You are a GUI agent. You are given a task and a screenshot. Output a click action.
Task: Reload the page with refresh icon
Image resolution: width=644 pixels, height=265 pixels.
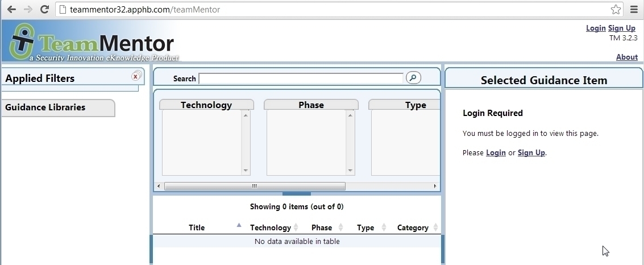[44, 10]
